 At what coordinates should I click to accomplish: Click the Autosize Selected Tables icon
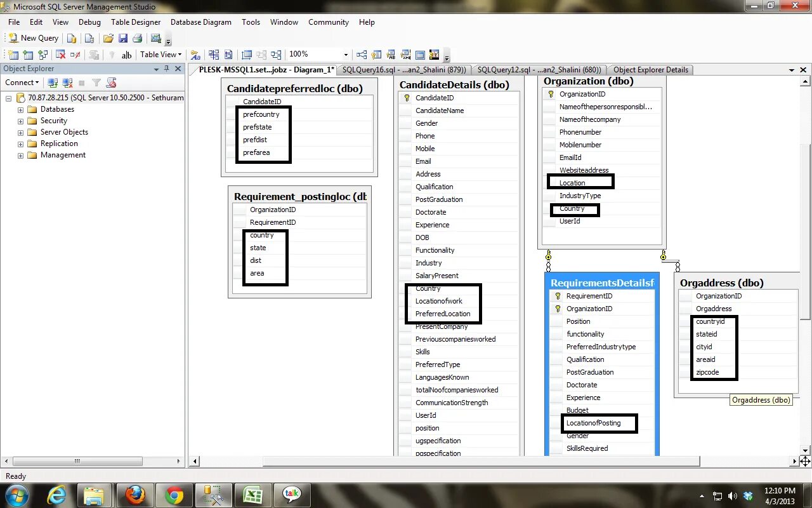[x=247, y=55]
